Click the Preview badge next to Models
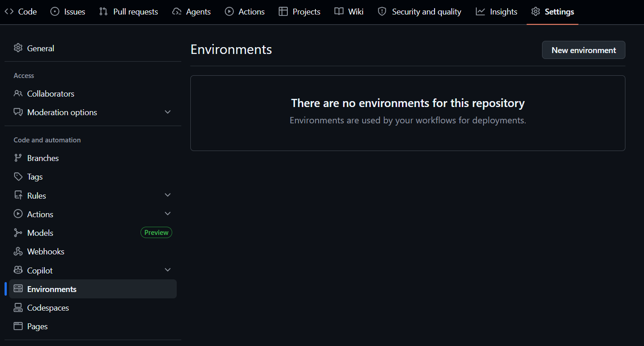 (x=156, y=233)
